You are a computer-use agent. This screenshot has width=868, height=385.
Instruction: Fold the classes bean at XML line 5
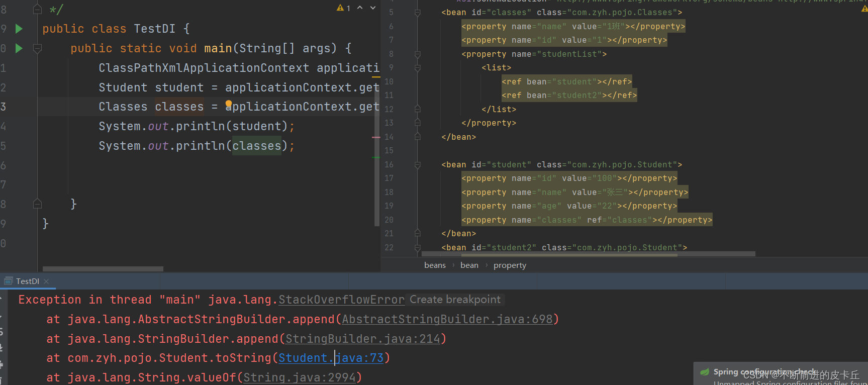418,13
